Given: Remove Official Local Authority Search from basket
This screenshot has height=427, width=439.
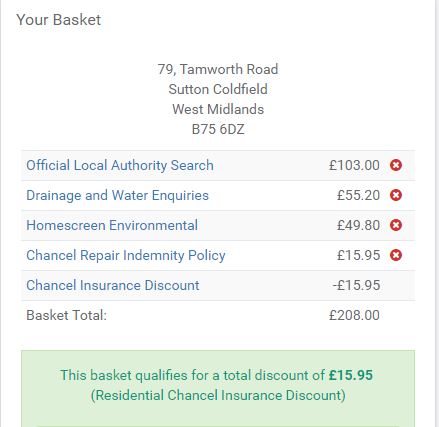Looking at the screenshot, I should tap(396, 165).
